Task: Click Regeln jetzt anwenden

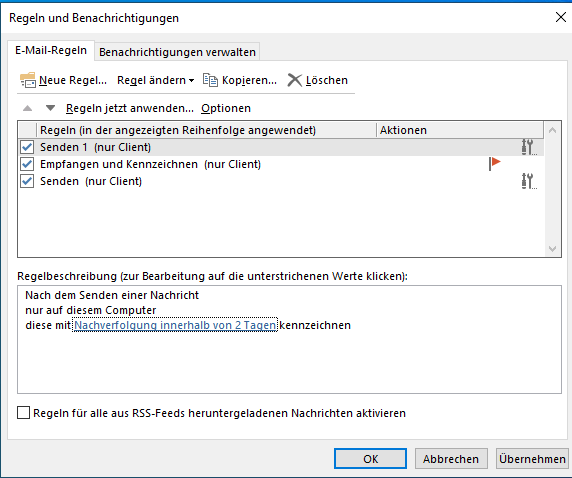Action: click(x=130, y=108)
